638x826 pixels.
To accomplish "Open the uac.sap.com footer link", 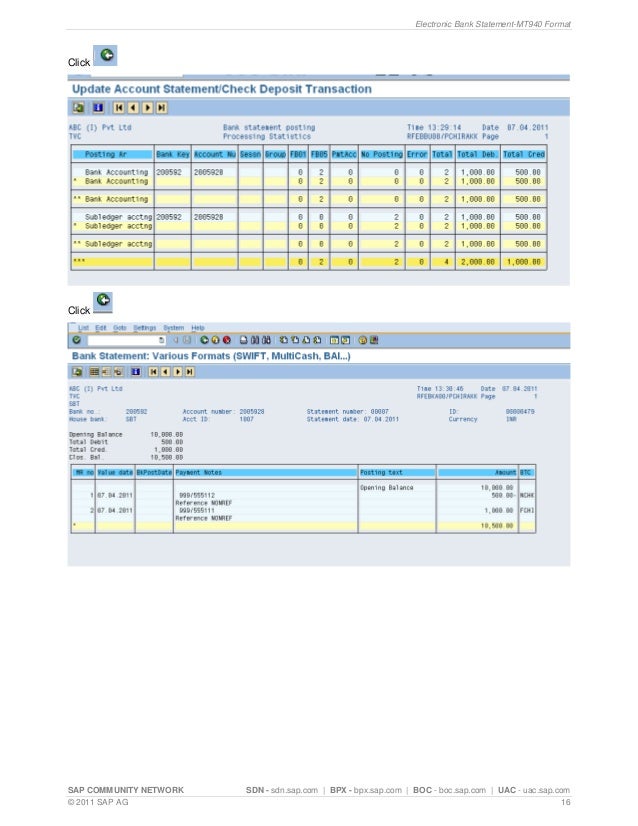I will (x=546, y=790).
